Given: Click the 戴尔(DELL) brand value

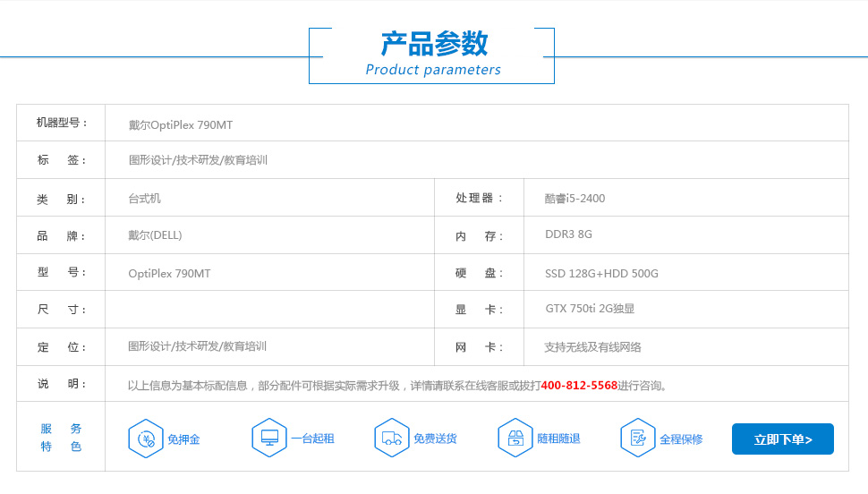Looking at the screenshot, I should click(x=155, y=235).
